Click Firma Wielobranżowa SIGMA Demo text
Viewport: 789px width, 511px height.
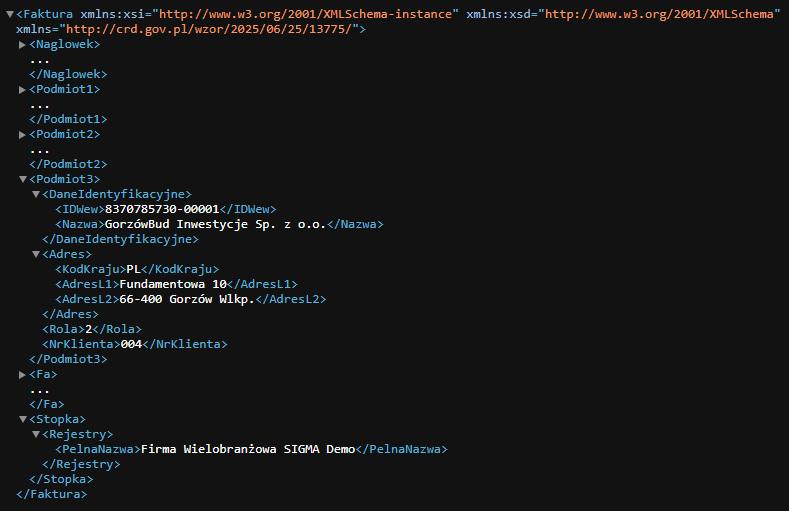[248, 449]
